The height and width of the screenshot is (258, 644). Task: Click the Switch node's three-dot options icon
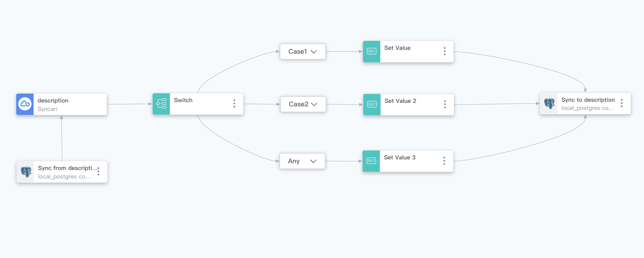pos(234,104)
